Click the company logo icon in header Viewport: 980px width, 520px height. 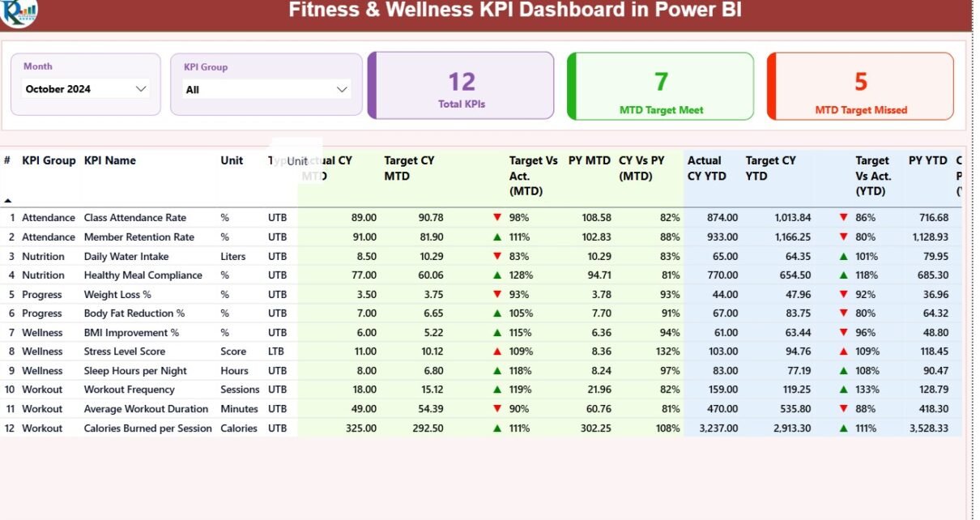18,12
